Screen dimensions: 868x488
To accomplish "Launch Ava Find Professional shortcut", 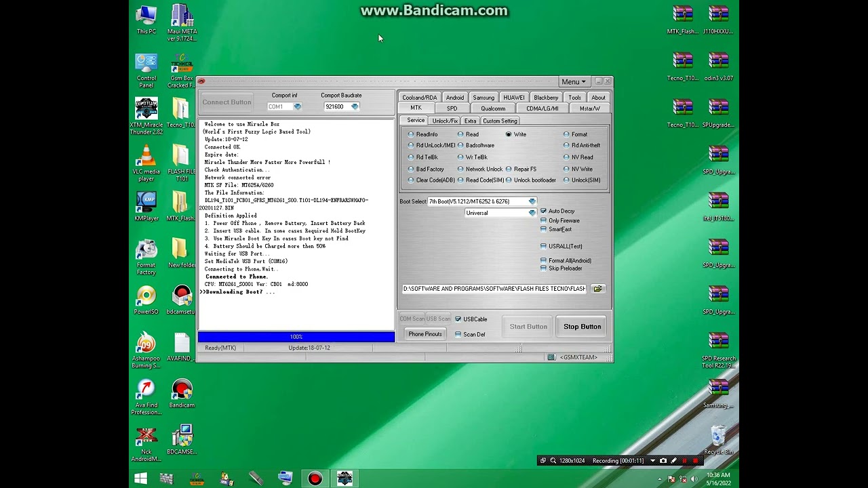I will (146, 397).
